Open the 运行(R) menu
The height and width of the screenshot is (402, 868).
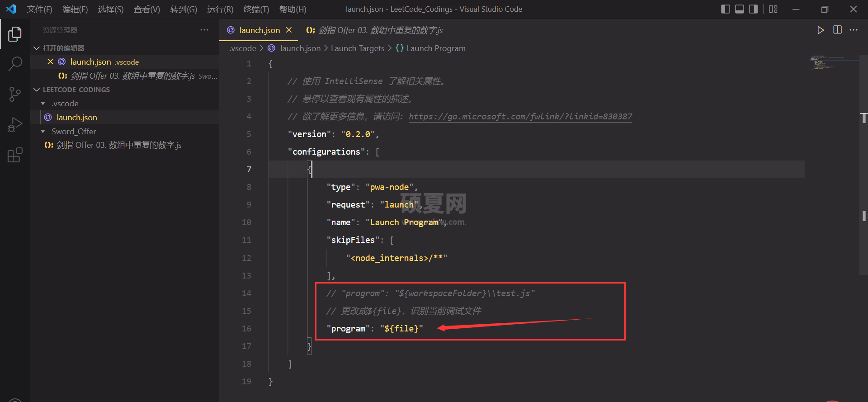click(x=220, y=9)
